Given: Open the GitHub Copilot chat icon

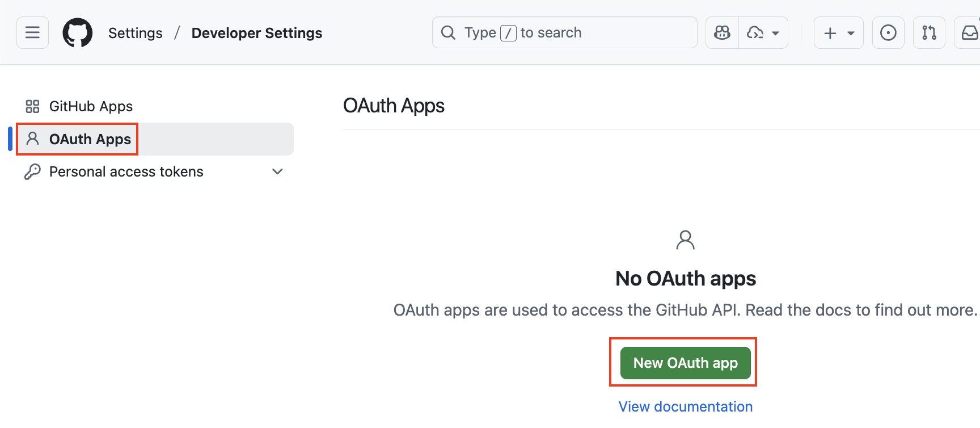Looking at the screenshot, I should pyautogui.click(x=721, y=32).
